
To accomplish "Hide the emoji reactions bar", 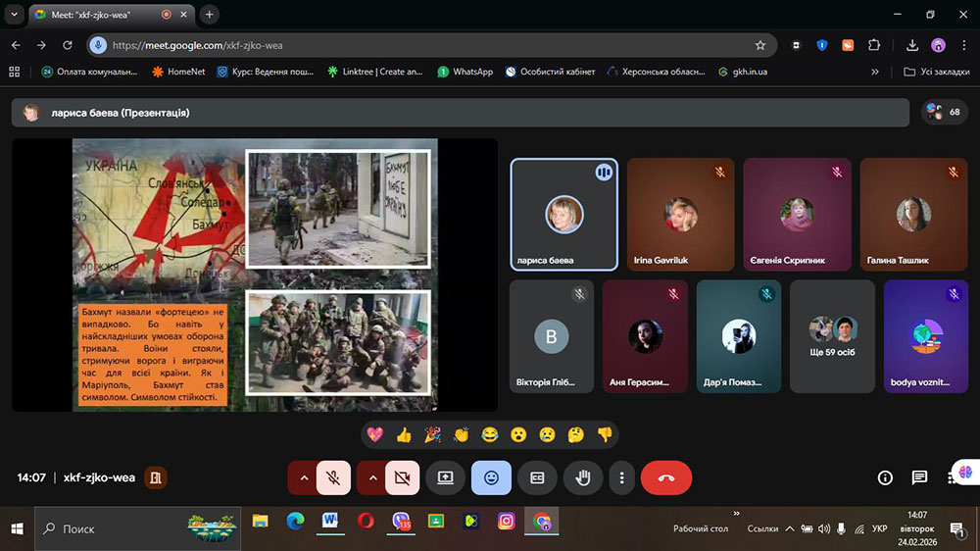I will pos(491,477).
